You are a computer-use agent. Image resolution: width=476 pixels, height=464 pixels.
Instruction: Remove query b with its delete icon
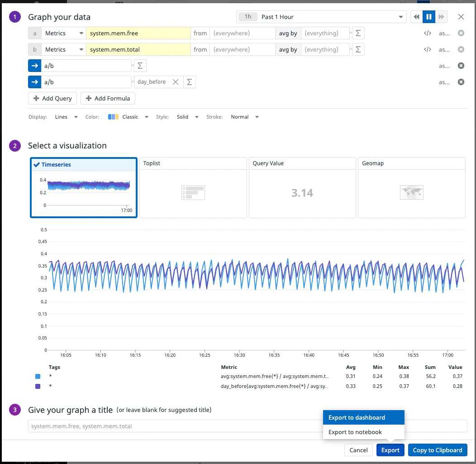(x=461, y=49)
